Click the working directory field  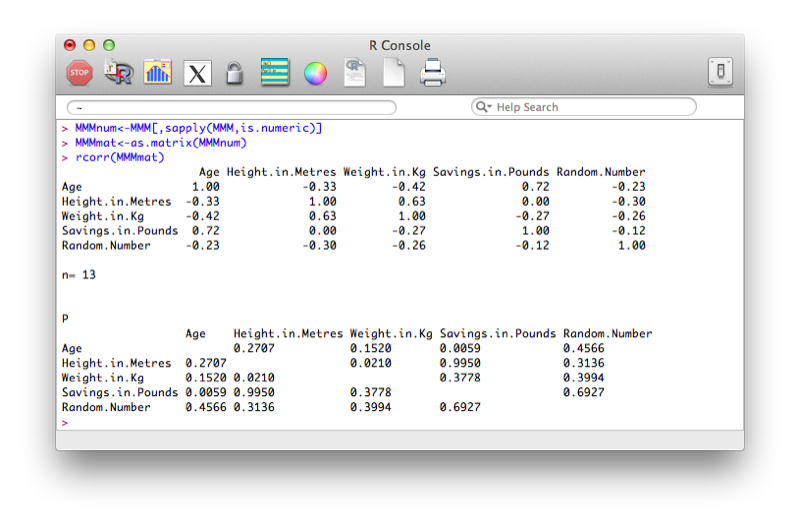232,107
